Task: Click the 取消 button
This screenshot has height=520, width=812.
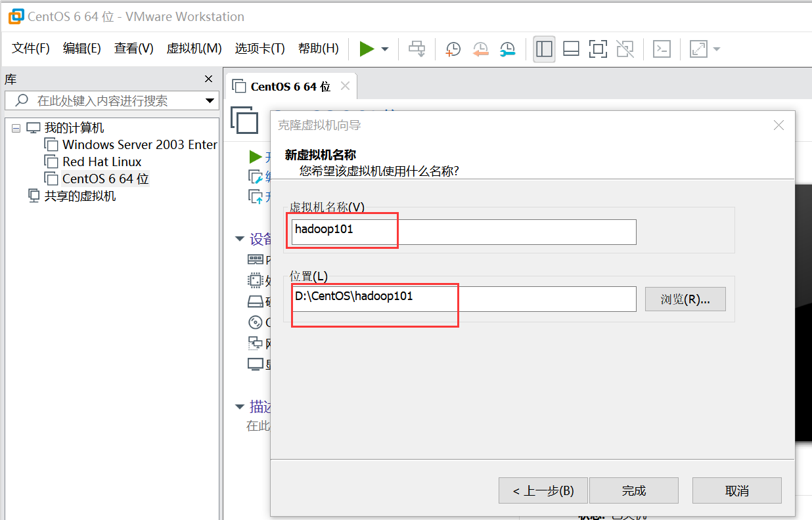Action: [x=737, y=490]
